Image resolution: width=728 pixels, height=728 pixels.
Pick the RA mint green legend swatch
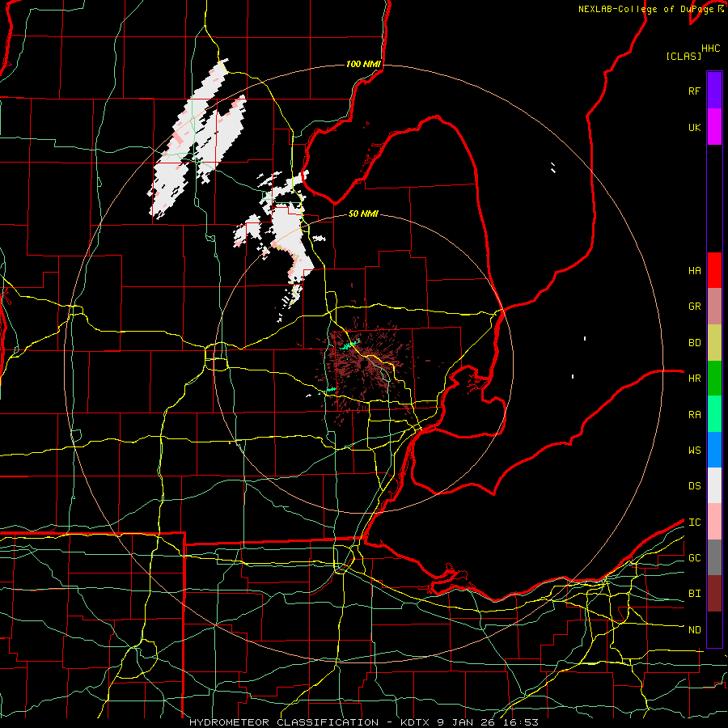[x=714, y=414]
